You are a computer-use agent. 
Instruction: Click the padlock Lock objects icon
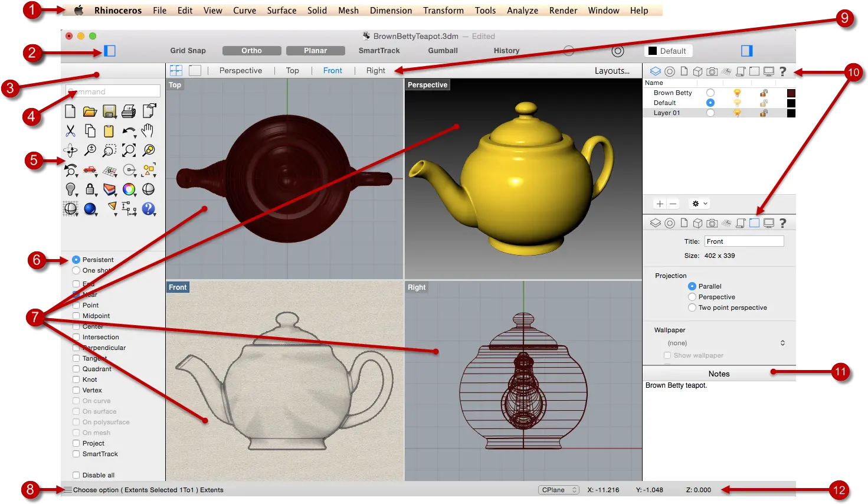[90, 189]
